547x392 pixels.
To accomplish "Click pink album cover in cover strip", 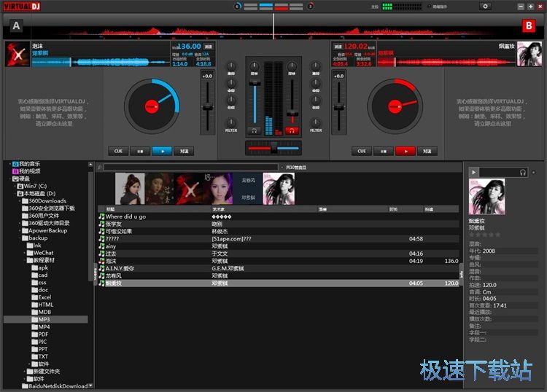I will click(279, 189).
